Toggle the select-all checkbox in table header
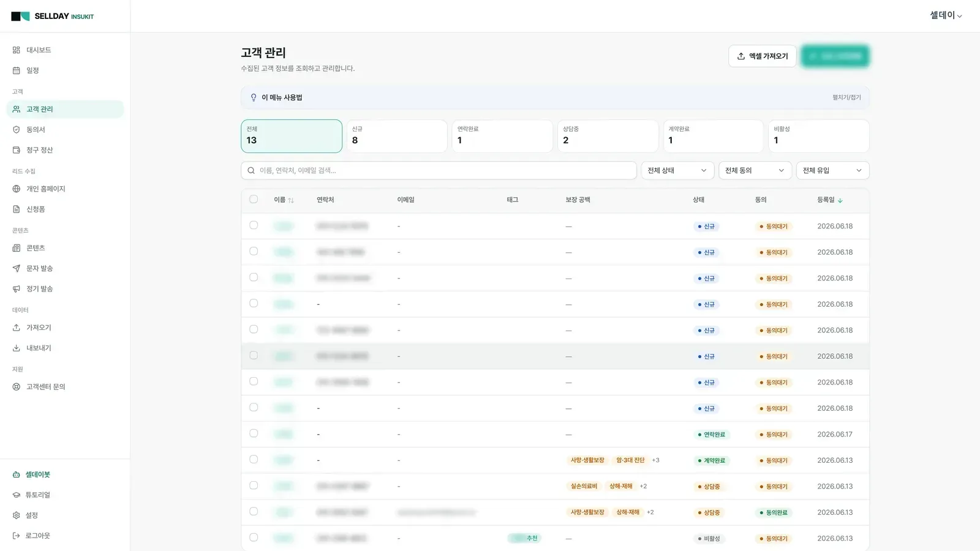The width and height of the screenshot is (980, 551). (254, 200)
